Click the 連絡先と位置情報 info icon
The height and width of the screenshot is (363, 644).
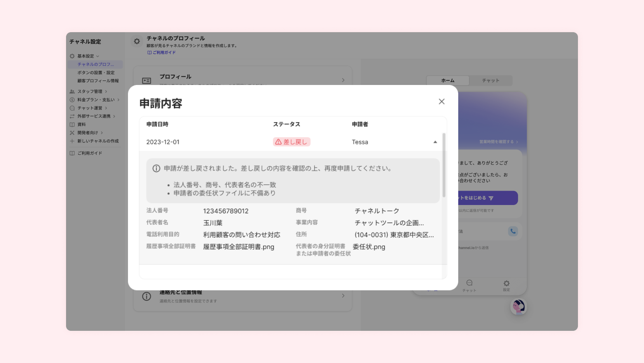[x=147, y=297]
